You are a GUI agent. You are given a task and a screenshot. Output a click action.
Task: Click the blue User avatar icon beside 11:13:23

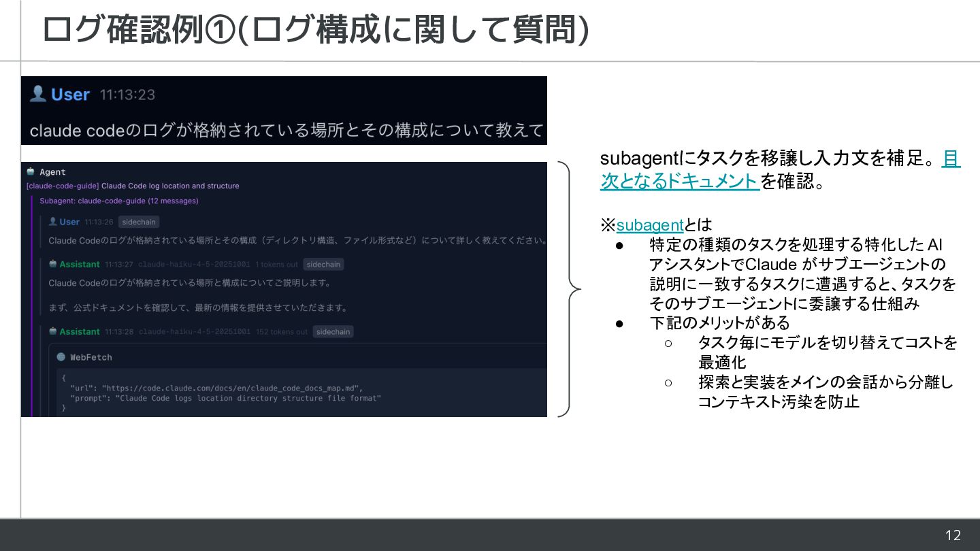[38, 94]
